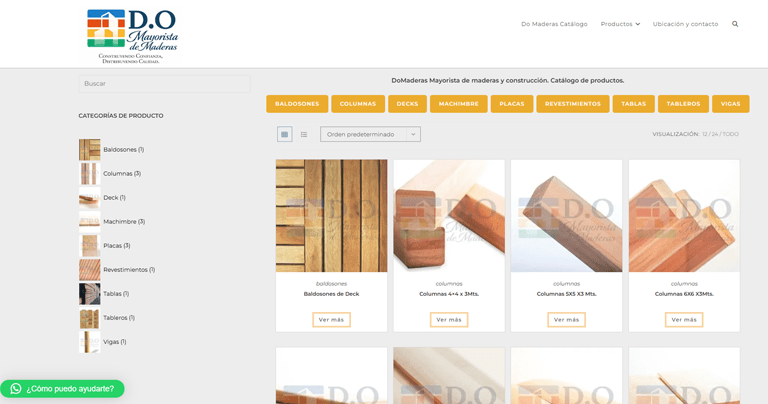Click Placas category thumbnail in sidebar
The height and width of the screenshot is (404, 768).
pyautogui.click(x=90, y=246)
